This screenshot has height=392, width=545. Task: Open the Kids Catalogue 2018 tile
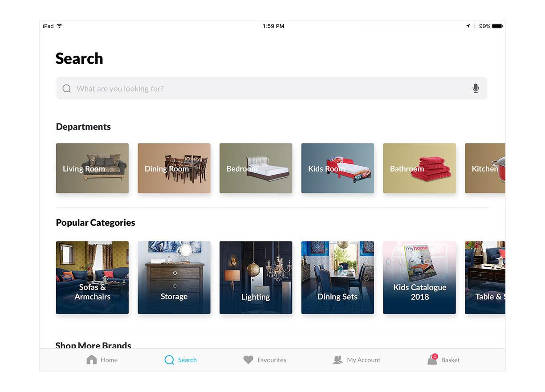click(x=419, y=278)
